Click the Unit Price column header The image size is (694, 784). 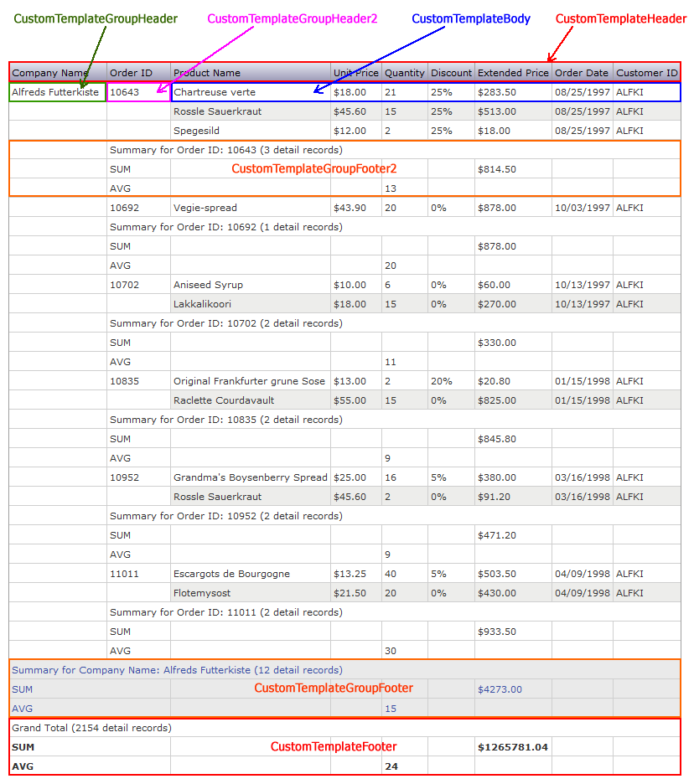[x=355, y=73]
